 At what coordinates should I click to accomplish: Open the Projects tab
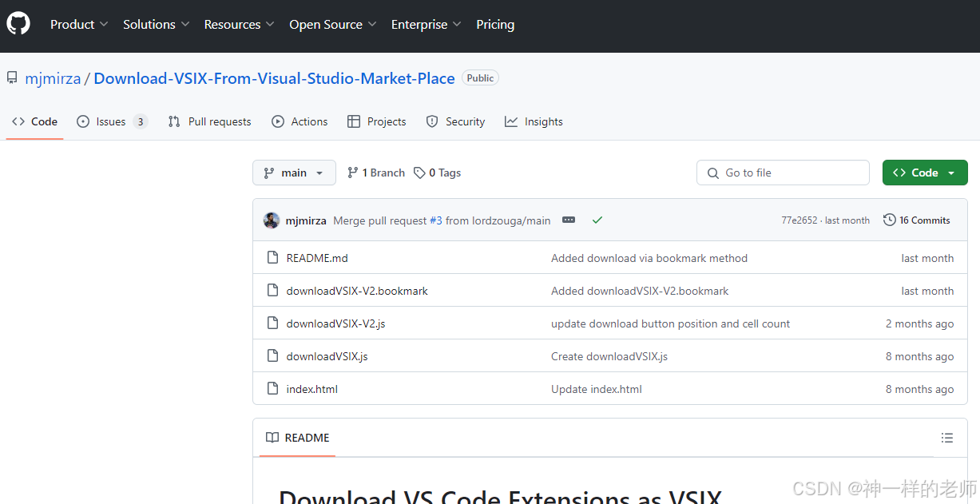[x=377, y=121]
